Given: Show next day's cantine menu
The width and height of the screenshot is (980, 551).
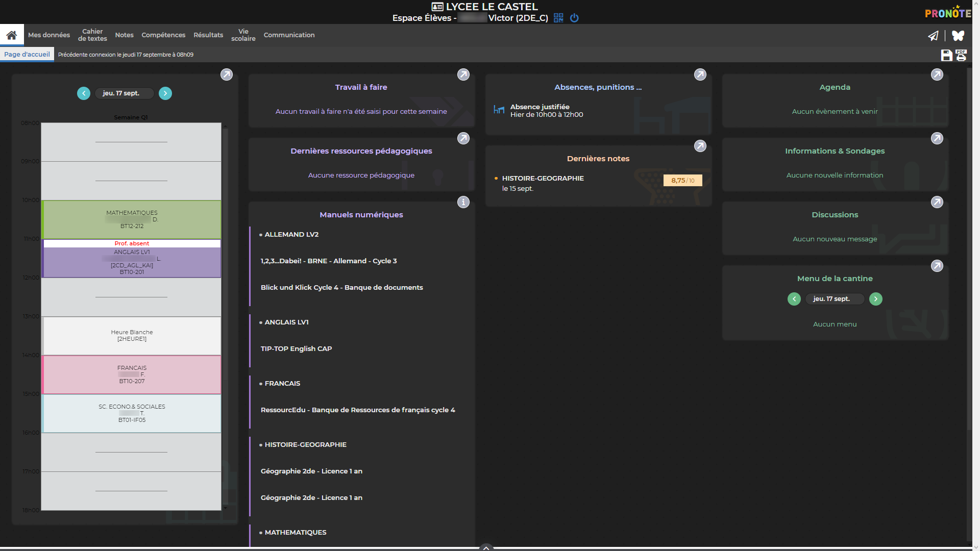Looking at the screenshot, I should [x=876, y=299].
